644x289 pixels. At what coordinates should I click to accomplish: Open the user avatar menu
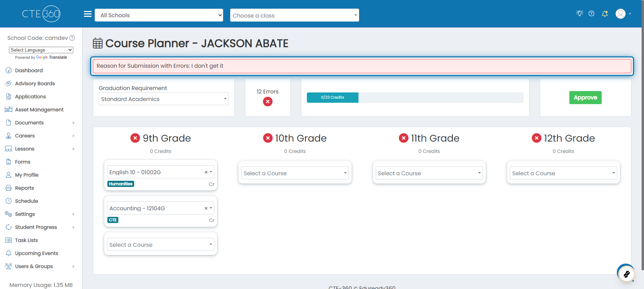click(x=623, y=14)
